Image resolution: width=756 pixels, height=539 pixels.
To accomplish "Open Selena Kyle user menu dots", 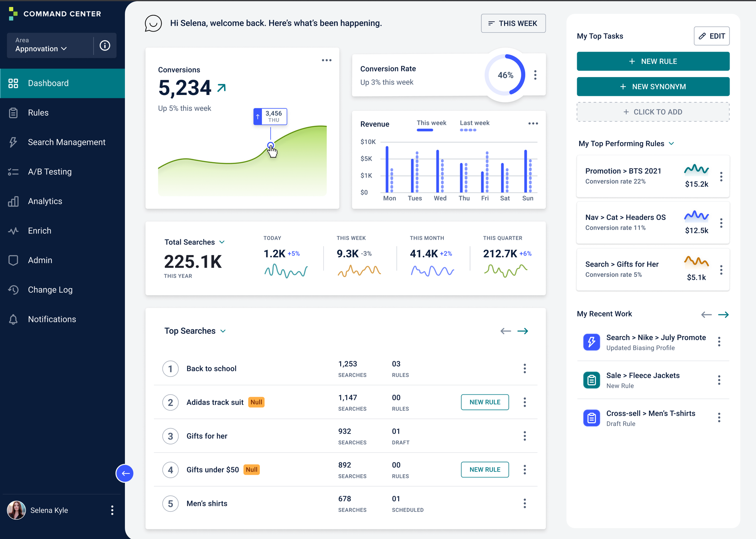I will (112, 510).
